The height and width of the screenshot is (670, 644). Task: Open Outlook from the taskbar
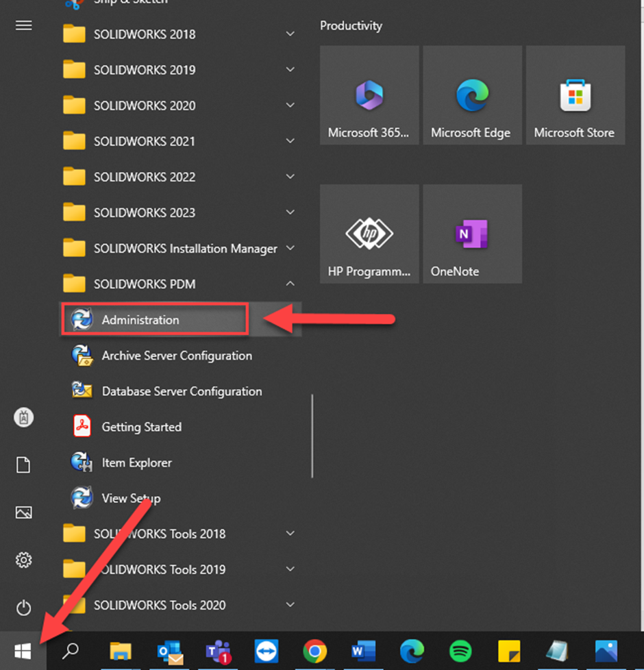pyautogui.click(x=170, y=652)
